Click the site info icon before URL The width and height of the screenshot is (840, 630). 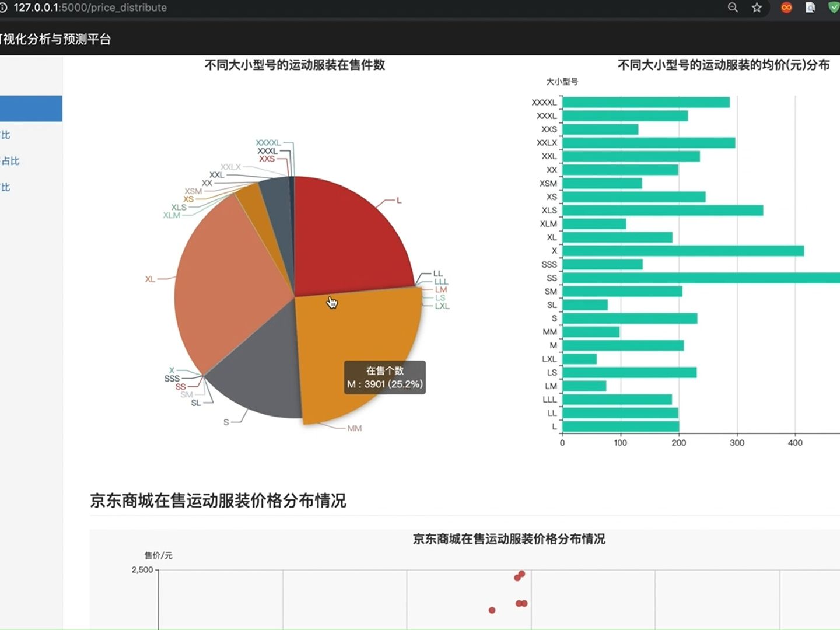pos(3,8)
